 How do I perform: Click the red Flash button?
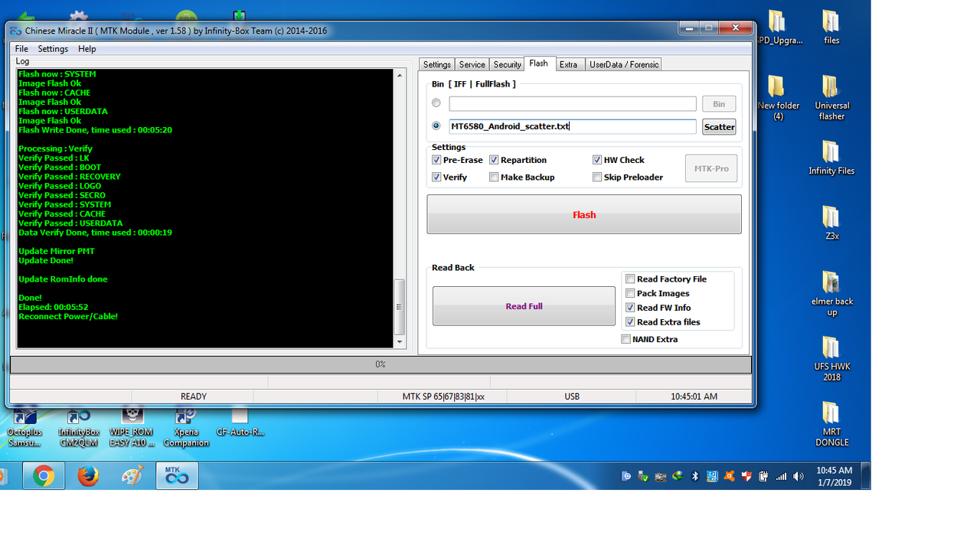584,214
